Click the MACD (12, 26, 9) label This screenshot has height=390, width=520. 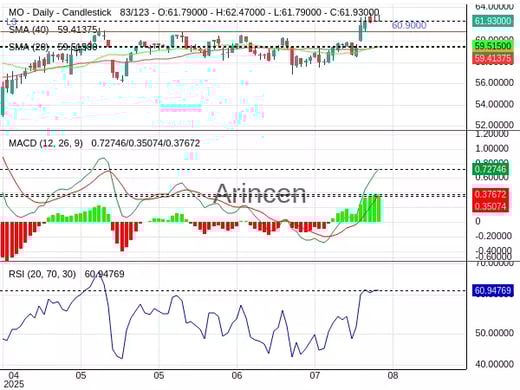click(x=46, y=143)
